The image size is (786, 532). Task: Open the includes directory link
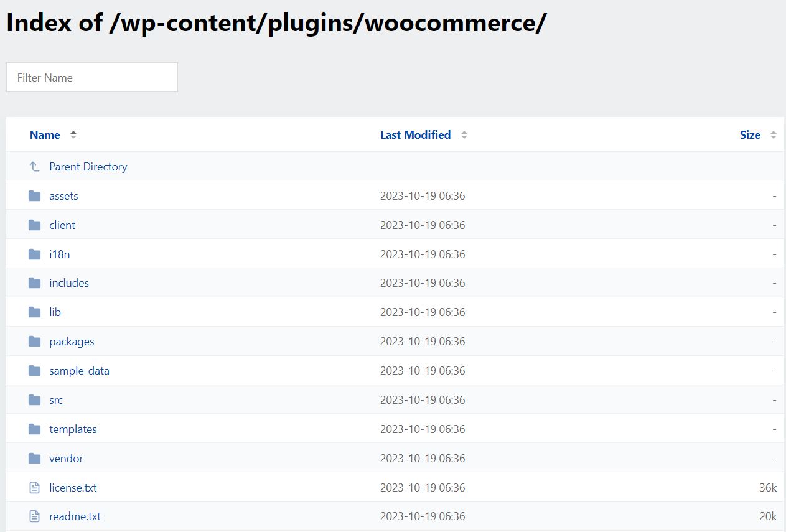[69, 283]
